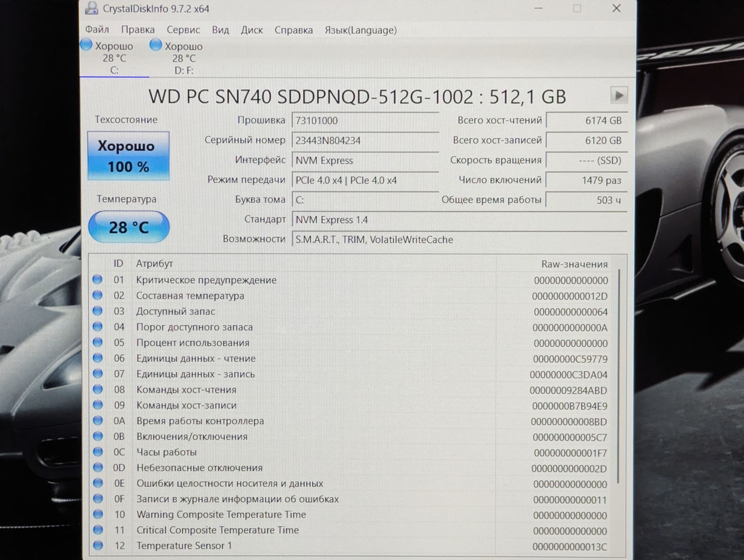Click status dot for Доступный запас

point(98,311)
